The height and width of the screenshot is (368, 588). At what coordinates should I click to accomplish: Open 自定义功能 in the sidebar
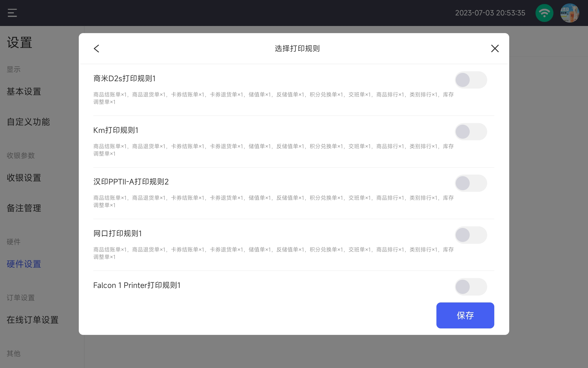coord(28,122)
